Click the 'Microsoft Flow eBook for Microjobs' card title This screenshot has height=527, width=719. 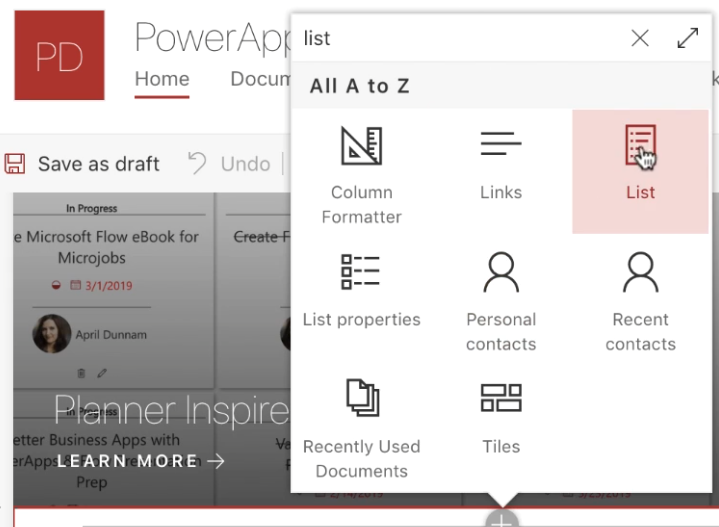[x=106, y=247]
